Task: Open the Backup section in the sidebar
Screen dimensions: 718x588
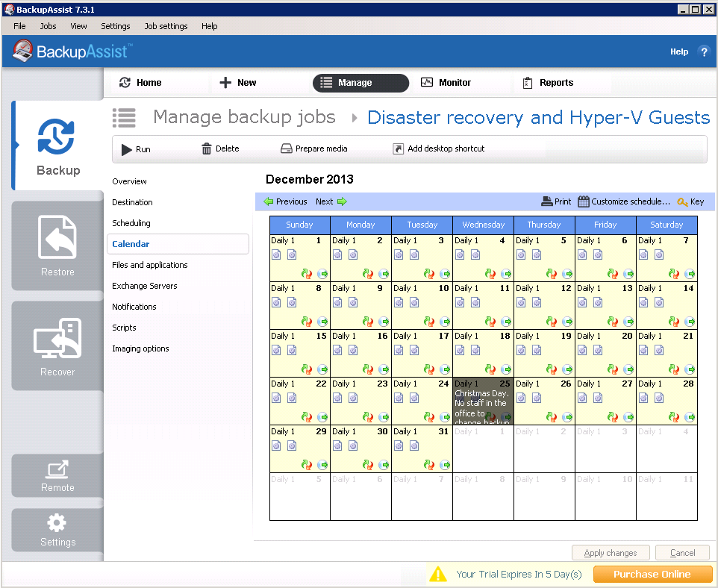Action: (x=58, y=146)
